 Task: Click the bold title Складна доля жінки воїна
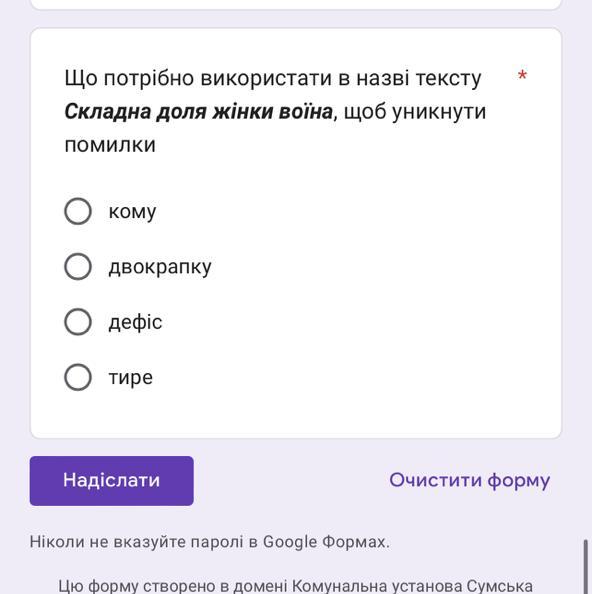pos(198,112)
